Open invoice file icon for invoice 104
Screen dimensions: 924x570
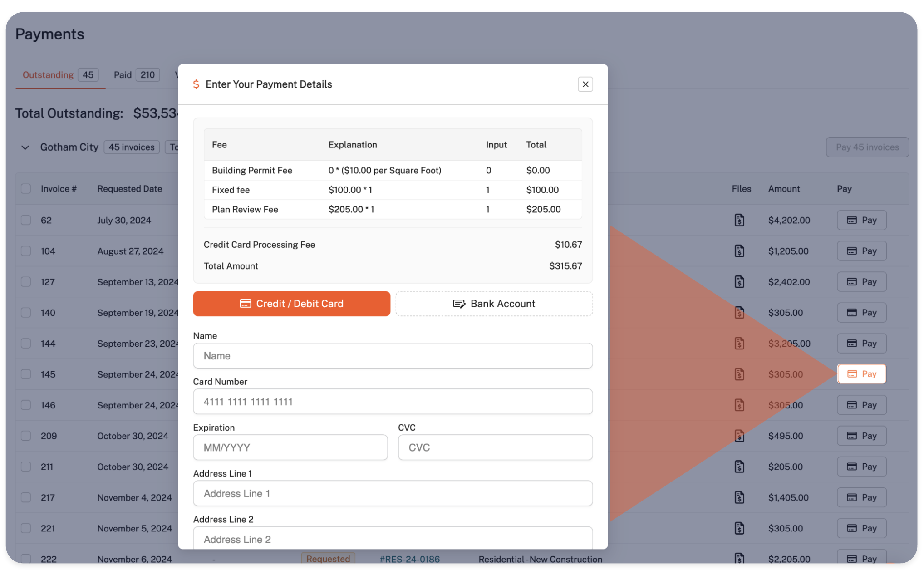739,251
